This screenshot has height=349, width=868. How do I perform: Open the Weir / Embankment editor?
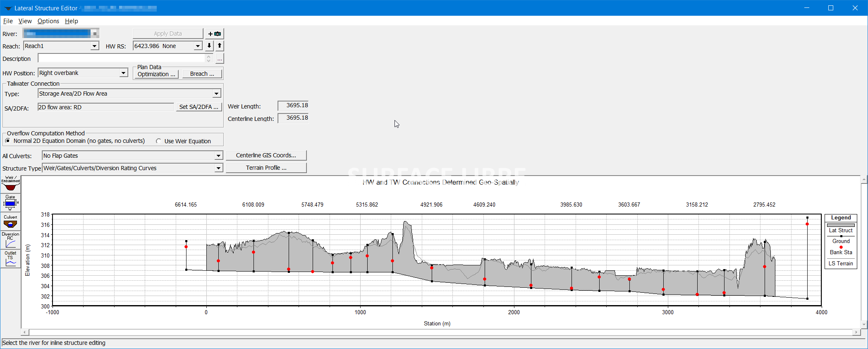tap(10, 184)
